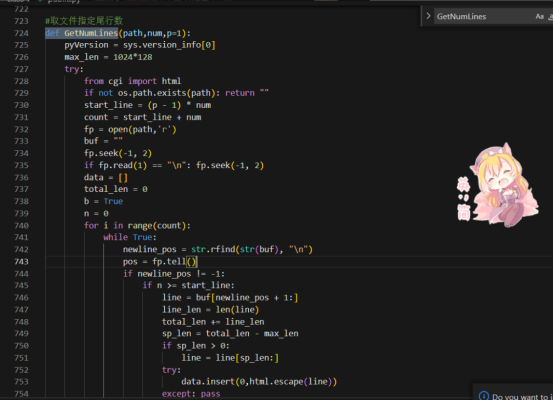Click the "while True:" statement

(130, 237)
